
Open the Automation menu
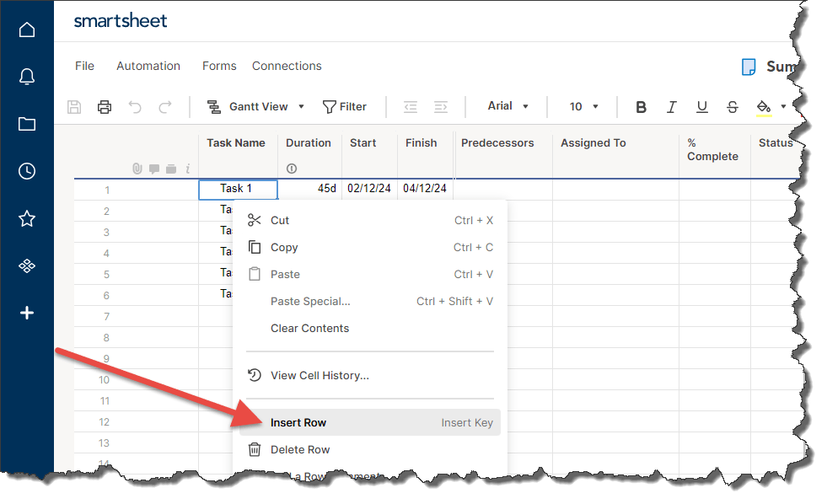148,66
